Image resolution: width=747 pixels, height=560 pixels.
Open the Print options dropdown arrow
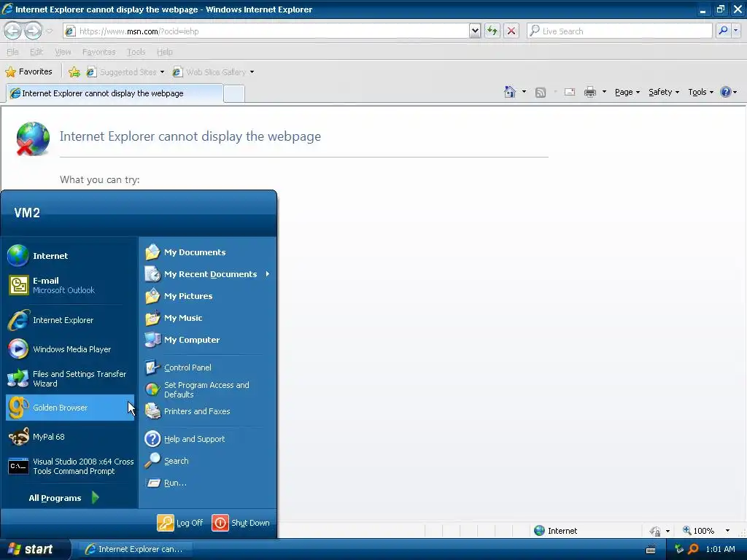click(604, 92)
